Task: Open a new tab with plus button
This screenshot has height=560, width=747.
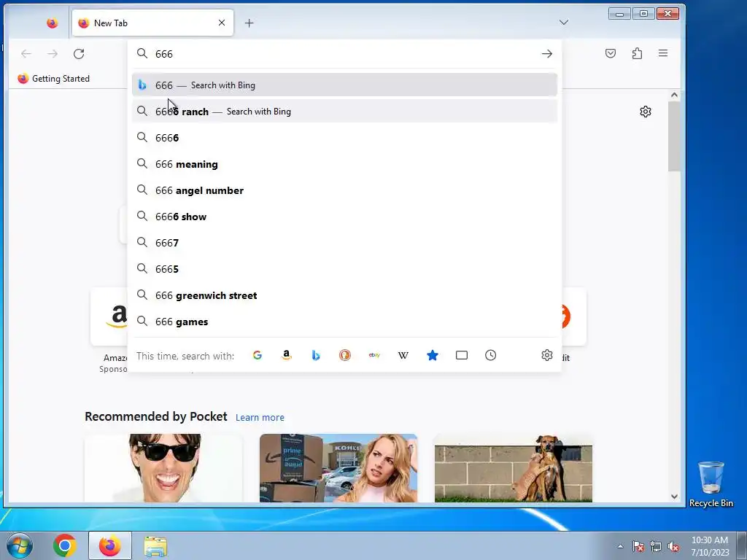Action: coord(249,23)
